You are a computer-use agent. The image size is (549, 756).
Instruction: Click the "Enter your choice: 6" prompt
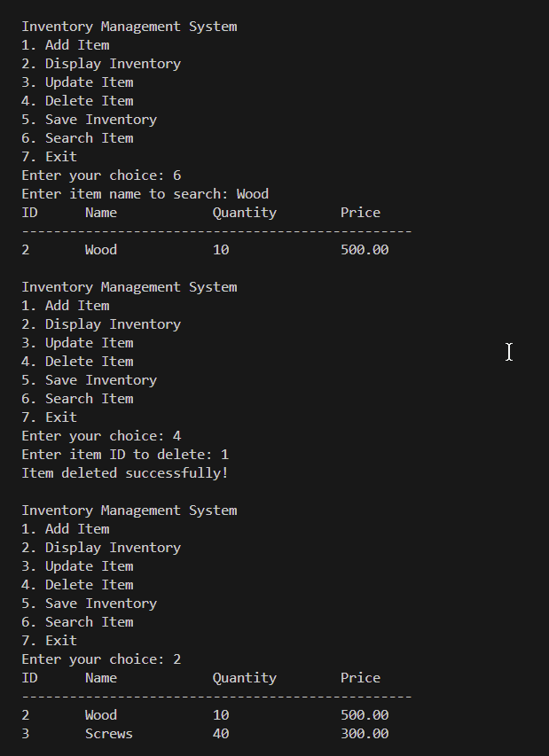pos(101,175)
